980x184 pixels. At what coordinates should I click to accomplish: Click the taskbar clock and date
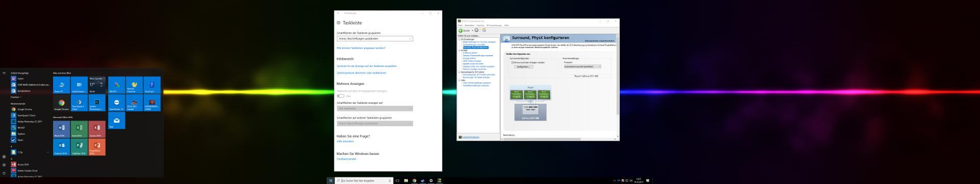[x=639, y=180]
